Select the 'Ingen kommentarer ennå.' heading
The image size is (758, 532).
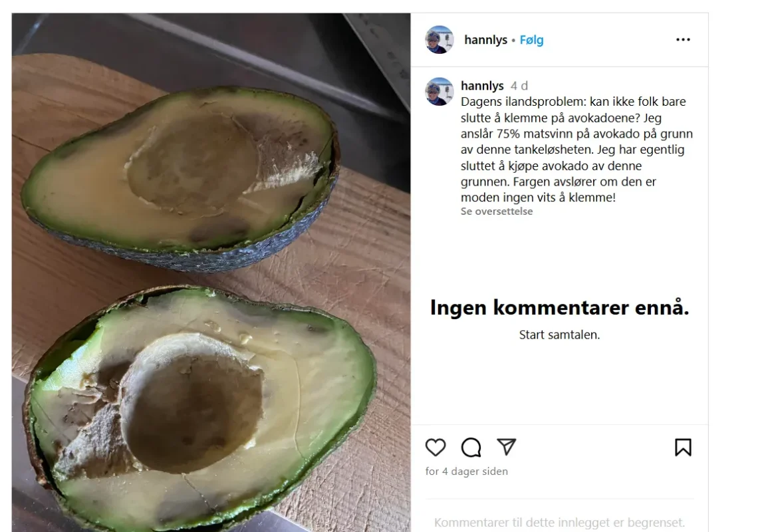click(x=559, y=308)
